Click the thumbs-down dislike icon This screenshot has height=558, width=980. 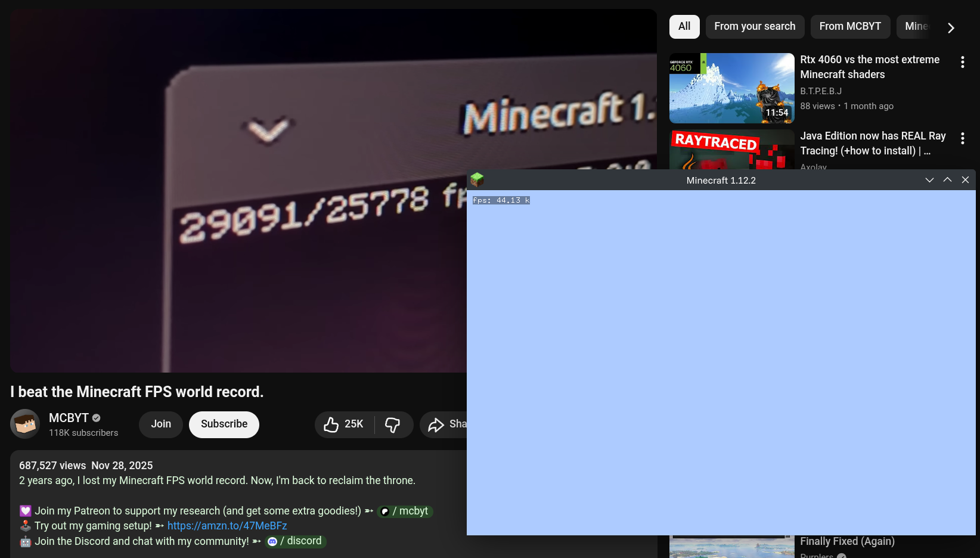[x=392, y=424]
